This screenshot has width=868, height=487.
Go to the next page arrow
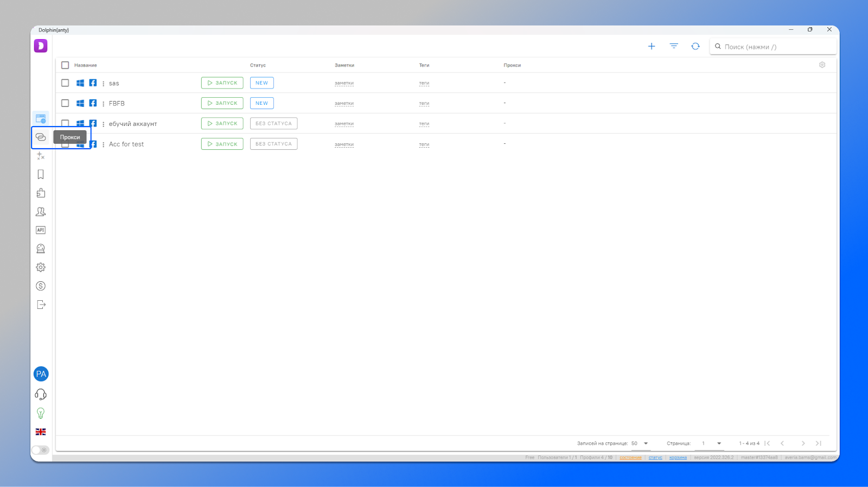803,444
